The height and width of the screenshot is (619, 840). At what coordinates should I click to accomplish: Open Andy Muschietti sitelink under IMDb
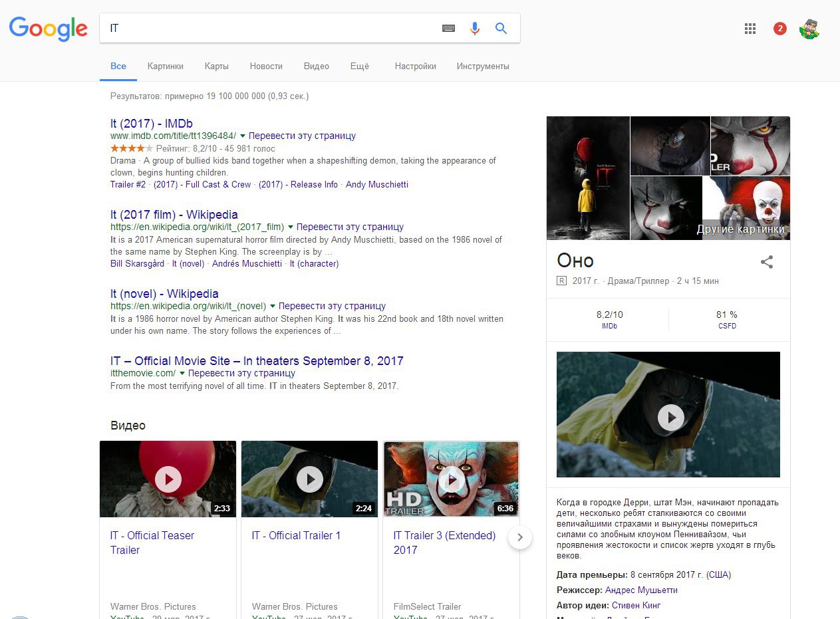[377, 184]
